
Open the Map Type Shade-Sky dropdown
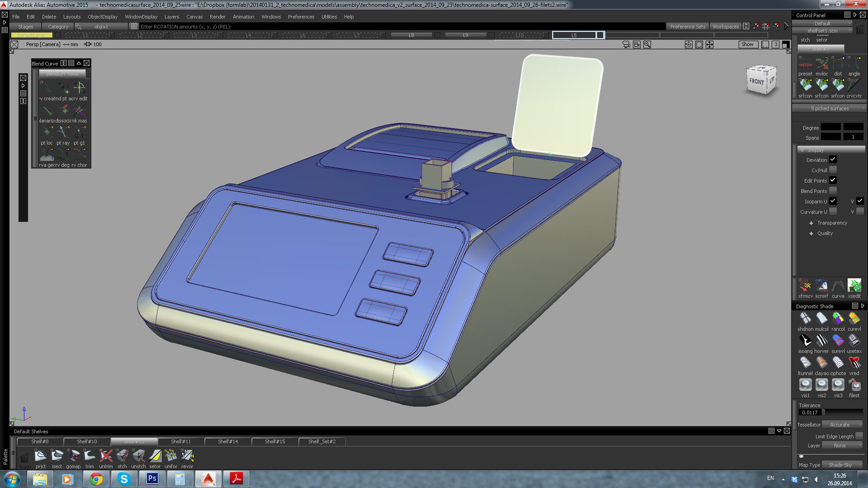pyautogui.click(x=842, y=465)
